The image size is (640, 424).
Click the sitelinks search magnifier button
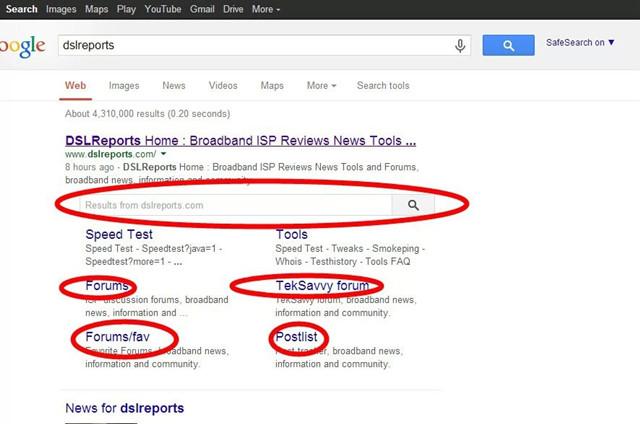(413, 205)
